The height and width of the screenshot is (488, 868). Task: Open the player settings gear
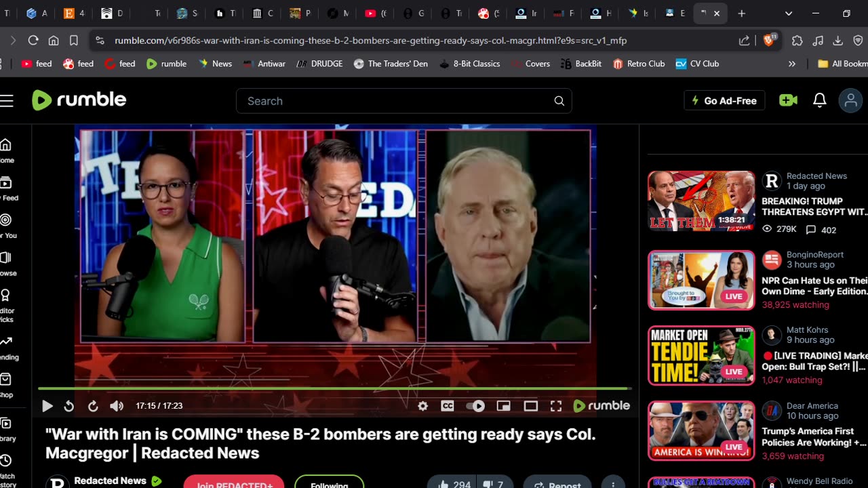423,406
